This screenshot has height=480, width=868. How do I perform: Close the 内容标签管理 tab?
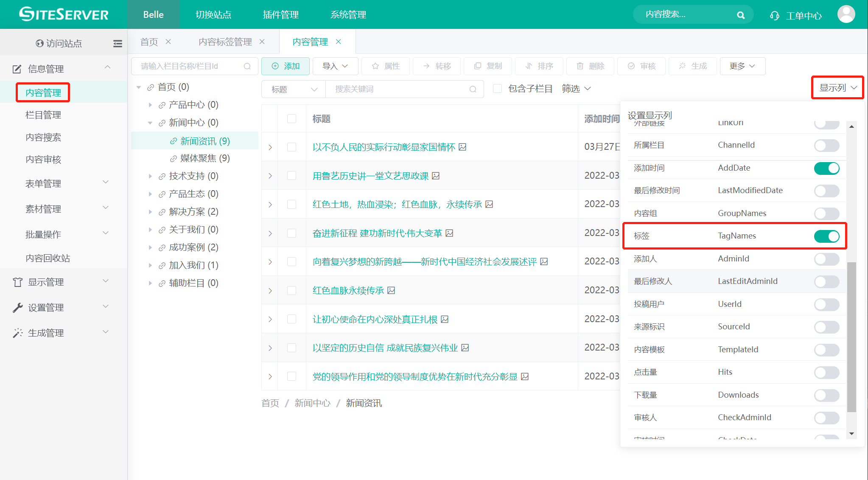(262, 42)
